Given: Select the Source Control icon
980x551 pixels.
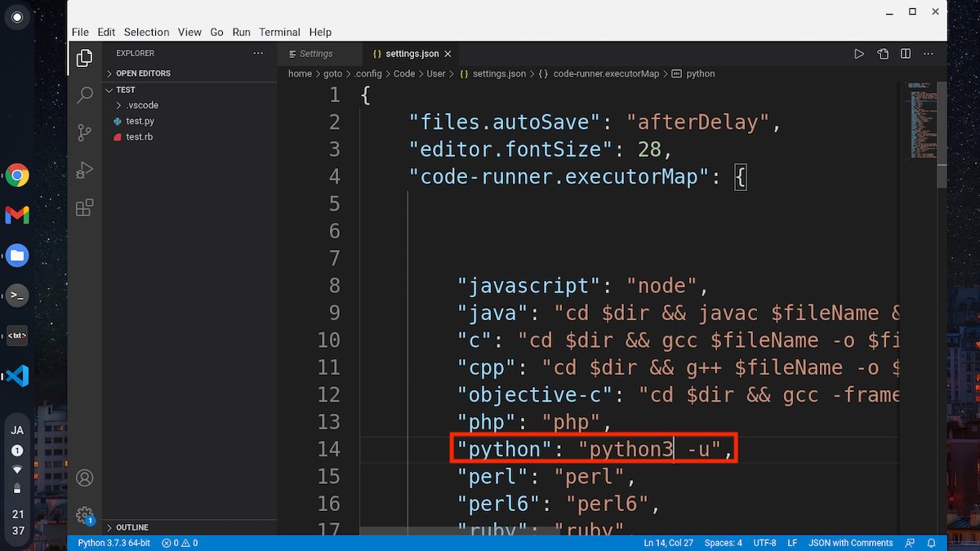Looking at the screenshot, I should pyautogui.click(x=84, y=132).
